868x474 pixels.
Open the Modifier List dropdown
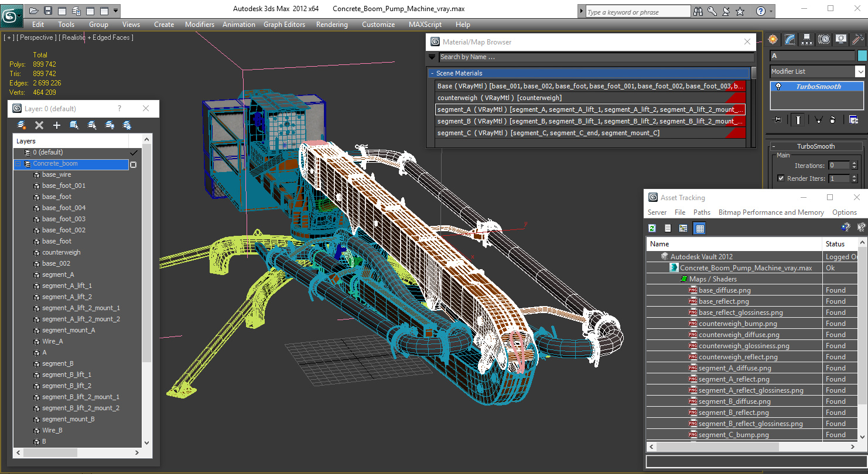860,71
